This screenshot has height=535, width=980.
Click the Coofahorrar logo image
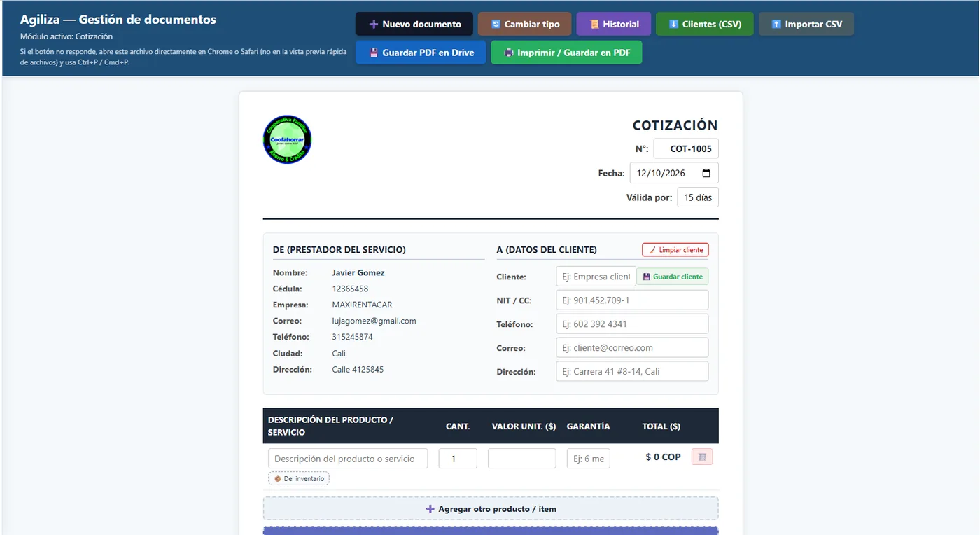pos(288,139)
